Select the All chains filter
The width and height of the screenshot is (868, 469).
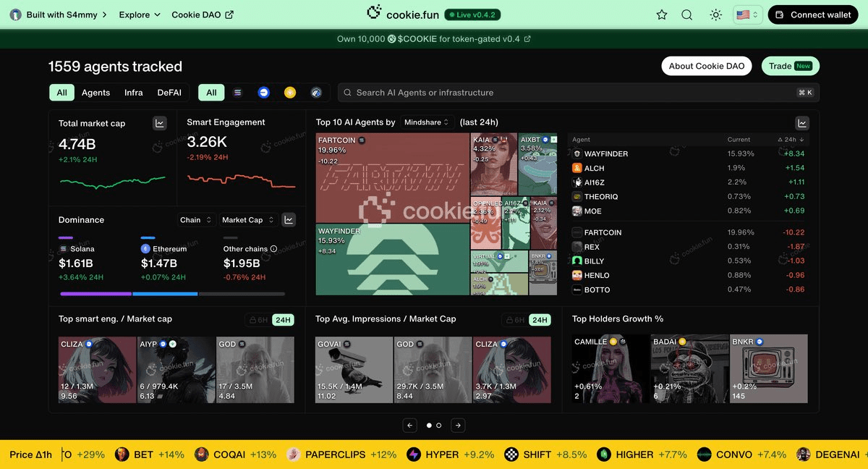pos(211,93)
